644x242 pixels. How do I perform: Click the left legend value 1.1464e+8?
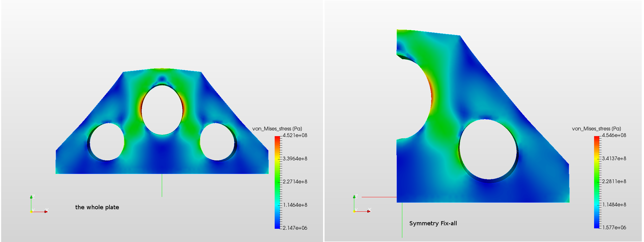click(x=295, y=205)
